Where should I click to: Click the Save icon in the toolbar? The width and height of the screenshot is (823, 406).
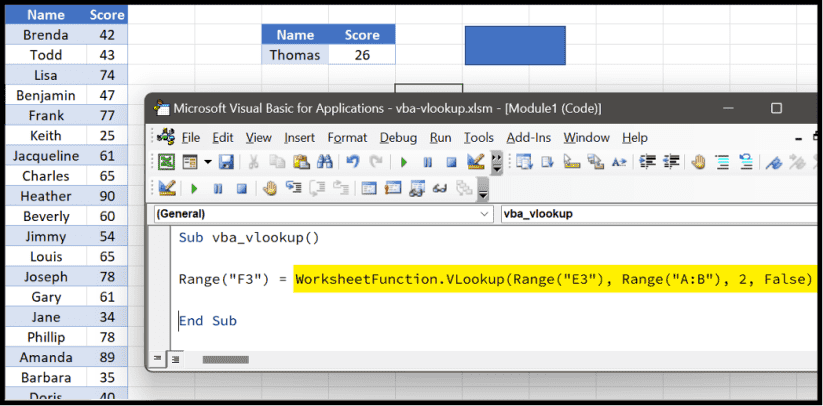click(227, 162)
